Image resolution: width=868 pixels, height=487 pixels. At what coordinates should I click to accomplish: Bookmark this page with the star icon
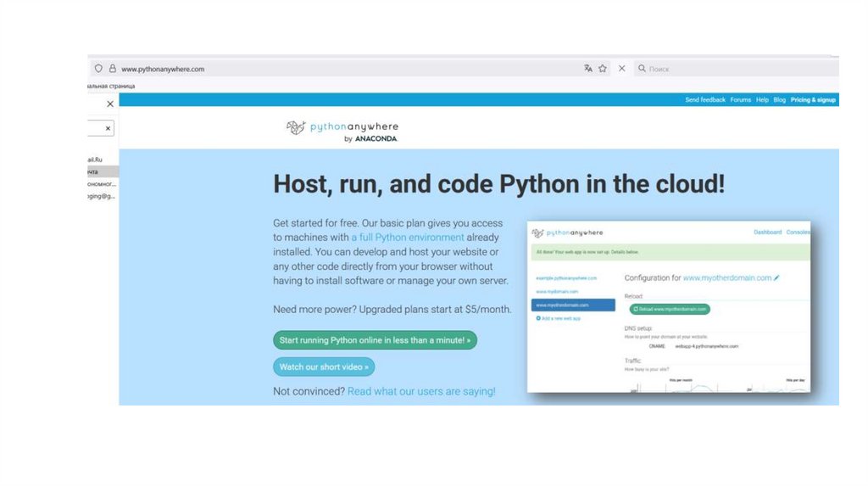click(603, 68)
